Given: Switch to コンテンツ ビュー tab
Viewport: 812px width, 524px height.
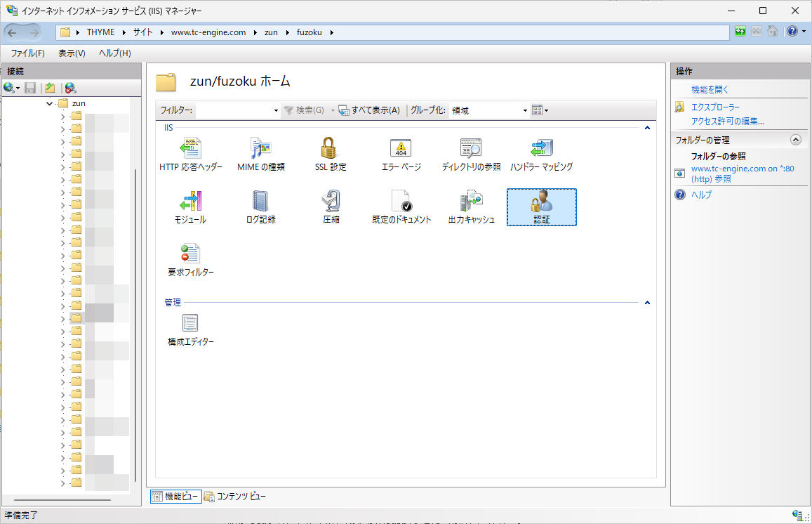Looking at the screenshot, I should tap(234, 497).
